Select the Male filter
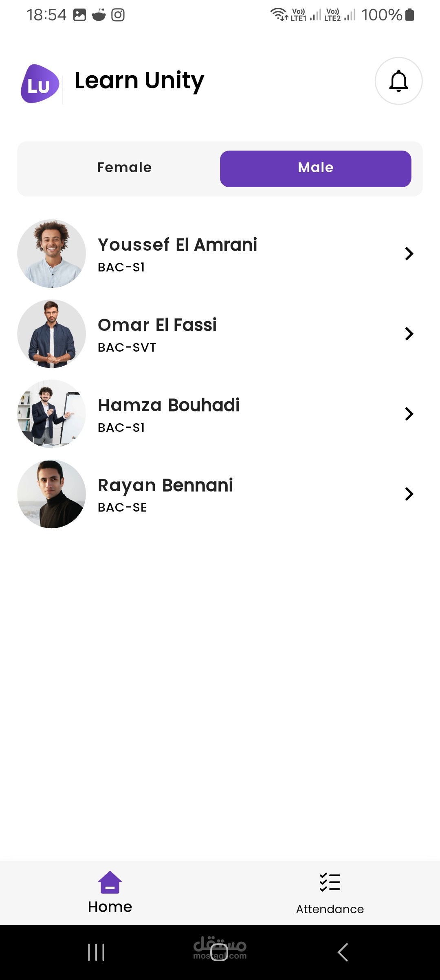Image resolution: width=440 pixels, height=980 pixels. coord(316,169)
